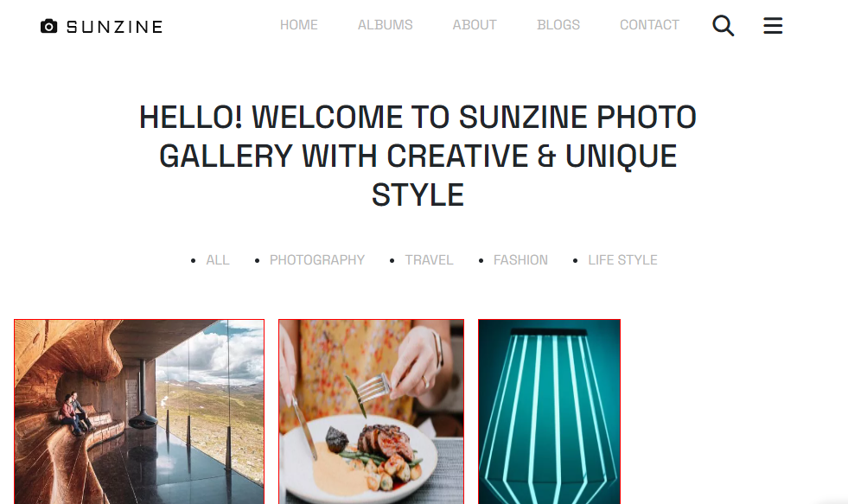Open the BLOGS nav link
The width and height of the screenshot is (848, 504).
(558, 25)
